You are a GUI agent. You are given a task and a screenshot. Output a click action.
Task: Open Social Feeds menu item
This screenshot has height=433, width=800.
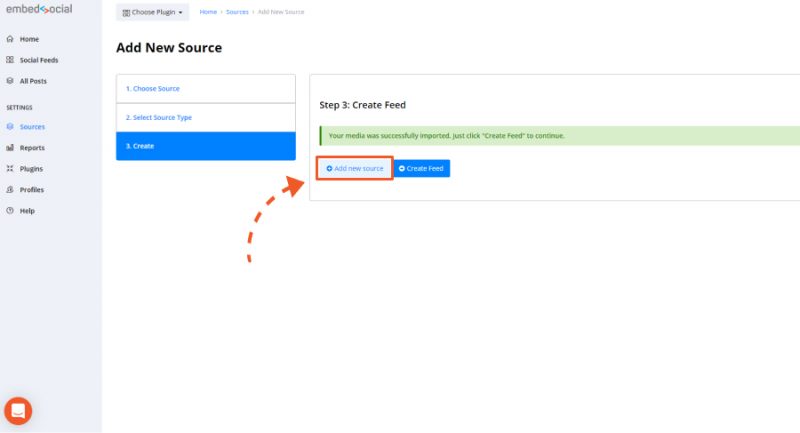39,60
